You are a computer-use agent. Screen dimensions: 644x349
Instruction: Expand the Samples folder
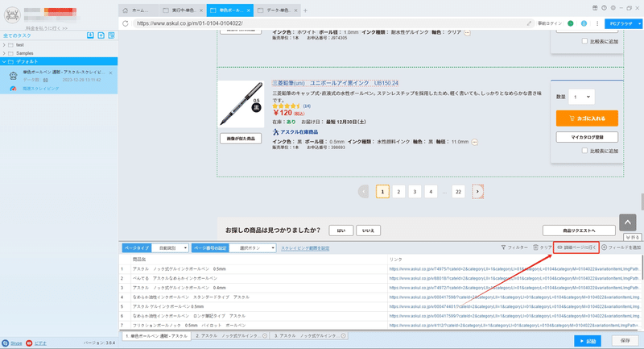4,53
